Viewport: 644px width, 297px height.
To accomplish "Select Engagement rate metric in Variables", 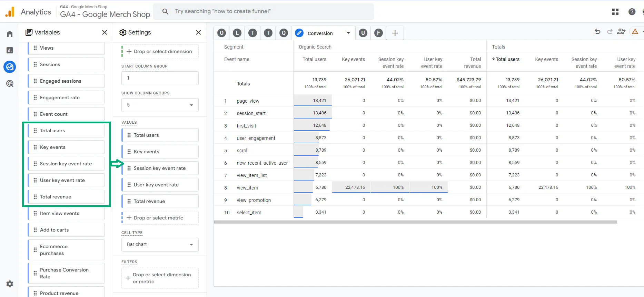I will click(67, 98).
